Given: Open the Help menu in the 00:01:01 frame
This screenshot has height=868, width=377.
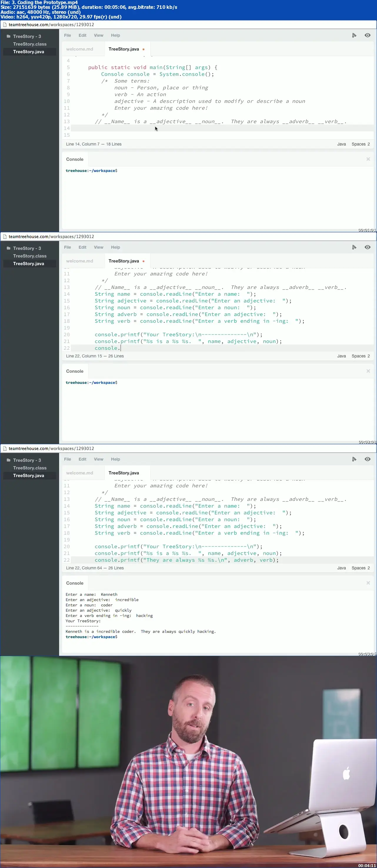Looking at the screenshot, I should pos(115,35).
